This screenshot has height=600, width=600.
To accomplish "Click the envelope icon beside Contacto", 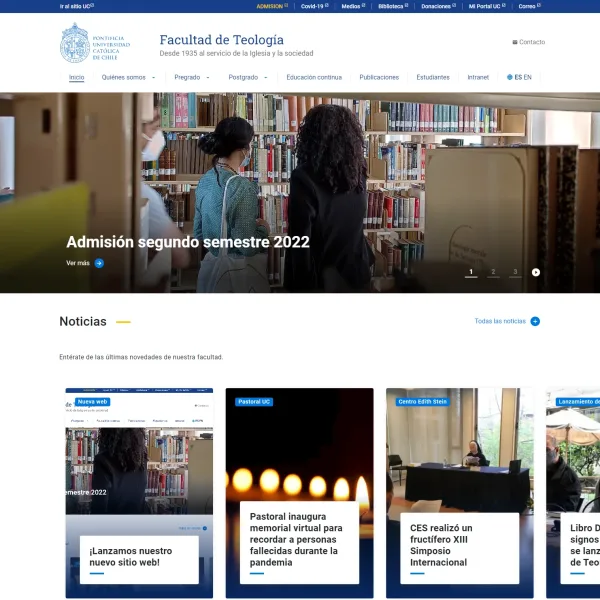I will pyautogui.click(x=515, y=42).
